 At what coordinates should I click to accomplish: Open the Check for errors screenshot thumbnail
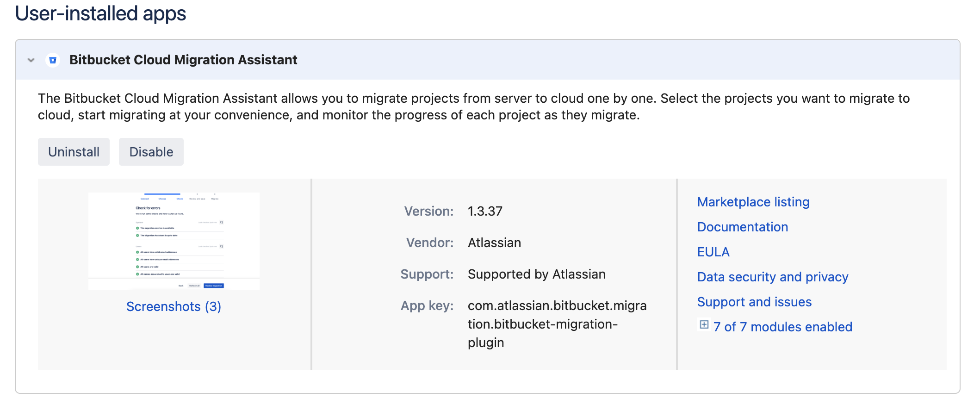(174, 241)
